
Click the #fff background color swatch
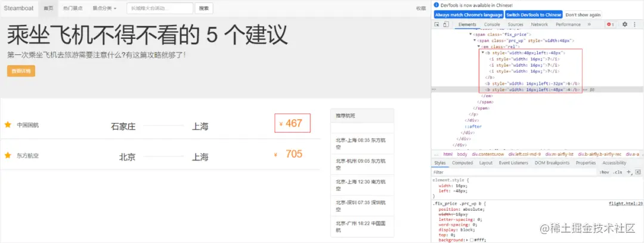point(472,239)
